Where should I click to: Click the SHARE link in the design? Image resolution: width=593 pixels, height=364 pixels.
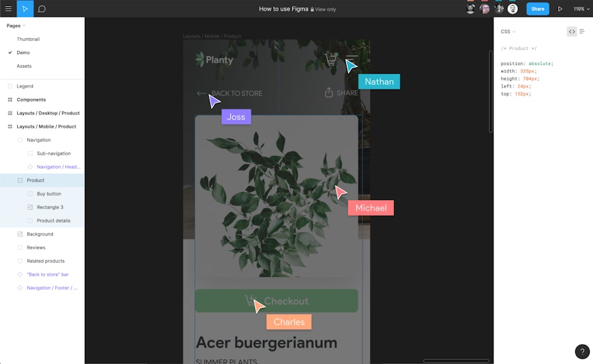(x=341, y=93)
